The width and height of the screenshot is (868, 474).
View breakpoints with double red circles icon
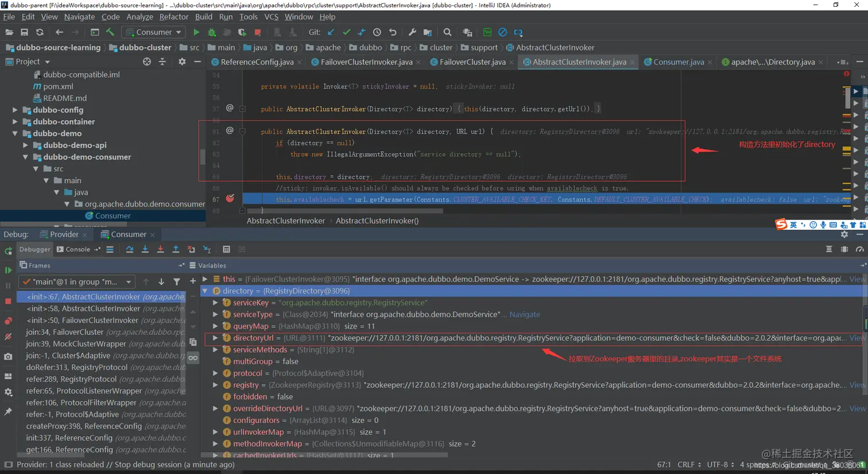click(x=8, y=321)
